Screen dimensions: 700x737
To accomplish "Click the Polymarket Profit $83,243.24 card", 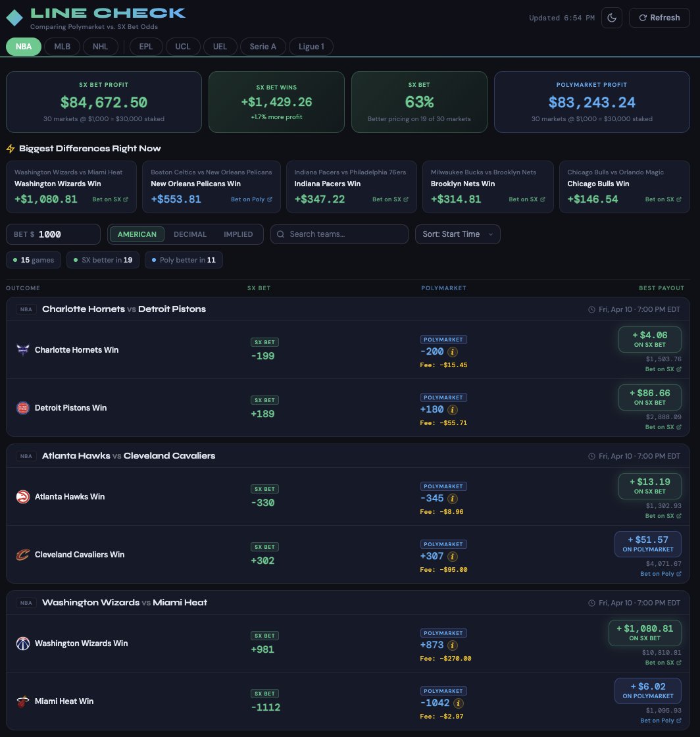I will coord(592,102).
